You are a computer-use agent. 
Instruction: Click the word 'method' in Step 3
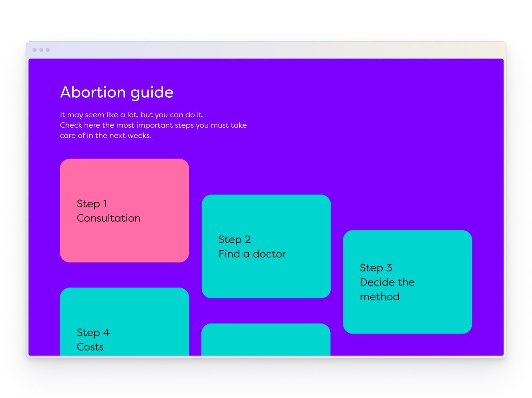(x=379, y=297)
